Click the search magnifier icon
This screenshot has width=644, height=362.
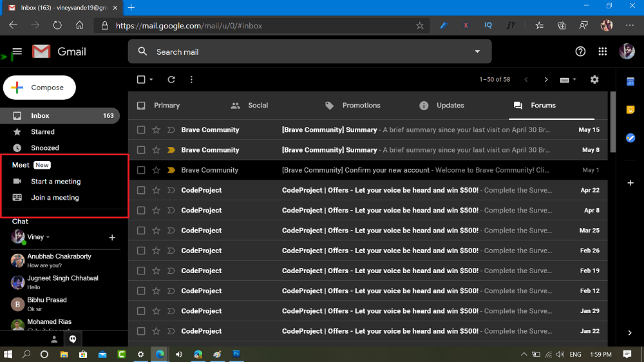142,52
